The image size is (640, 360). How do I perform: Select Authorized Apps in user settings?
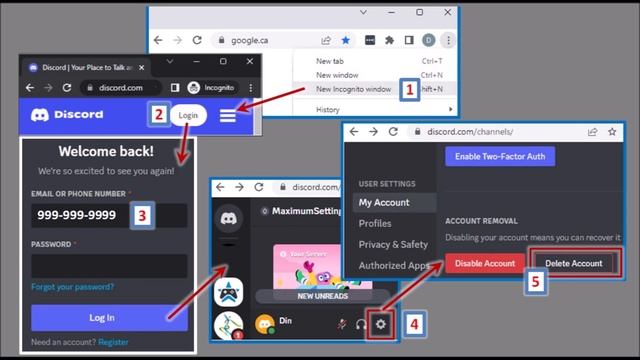coord(395,265)
